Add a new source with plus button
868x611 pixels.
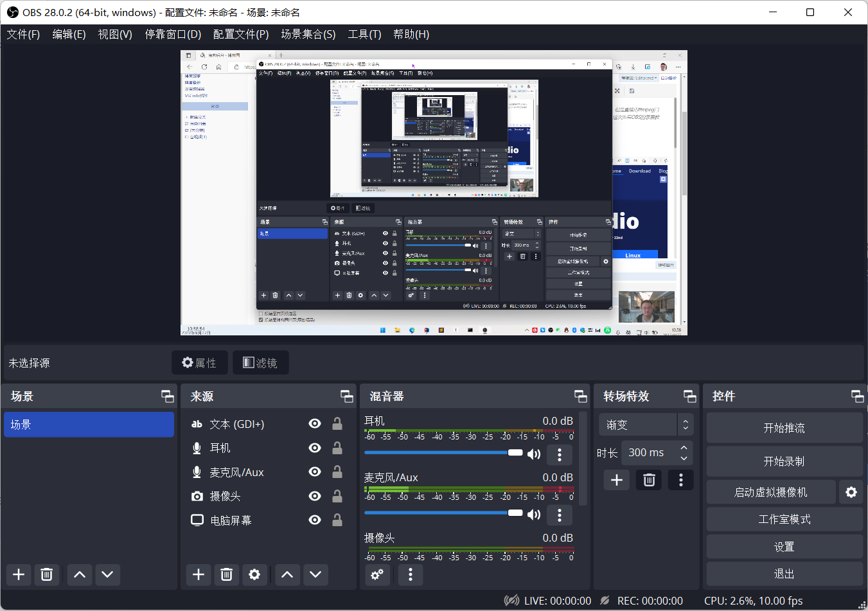[199, 574]
